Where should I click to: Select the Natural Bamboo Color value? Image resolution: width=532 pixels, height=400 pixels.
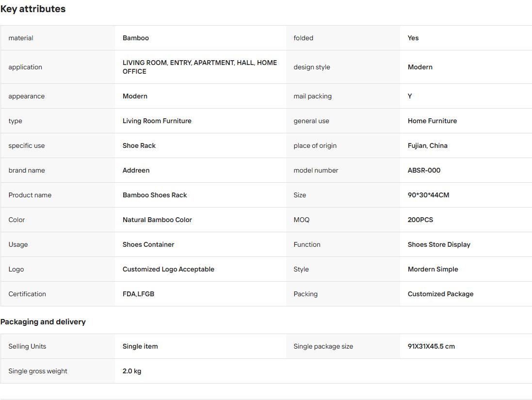click(x=158, y=220)
